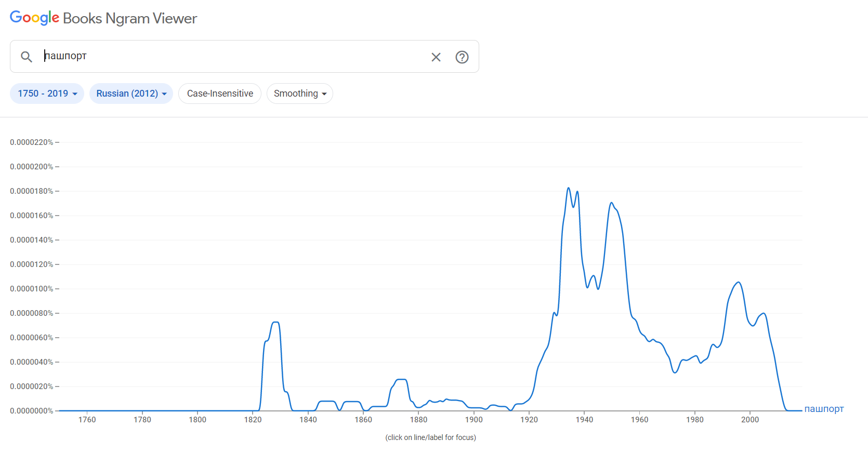Toggle the Case-Insensitive option
868x453 pixels.
[220, 94]
